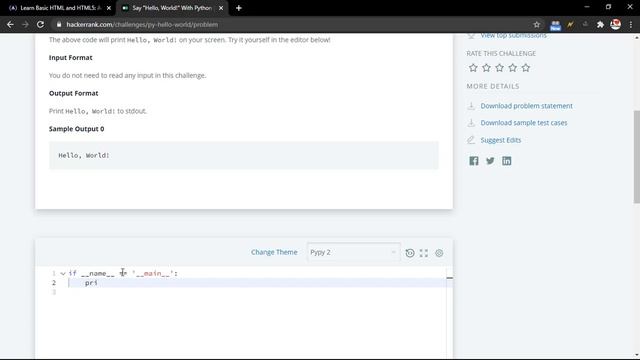640x360 pixels.
Task: Click the 'Output Format' heading
Action: pos(73,93)
